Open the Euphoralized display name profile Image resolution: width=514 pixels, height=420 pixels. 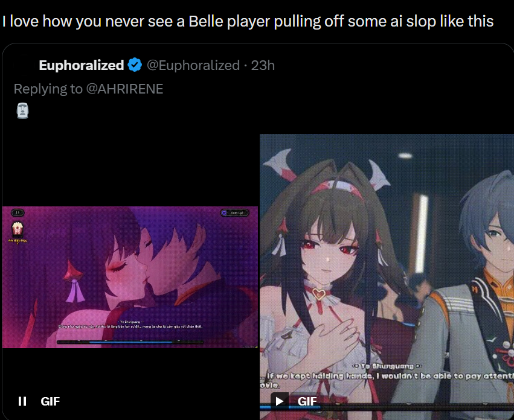82,65
